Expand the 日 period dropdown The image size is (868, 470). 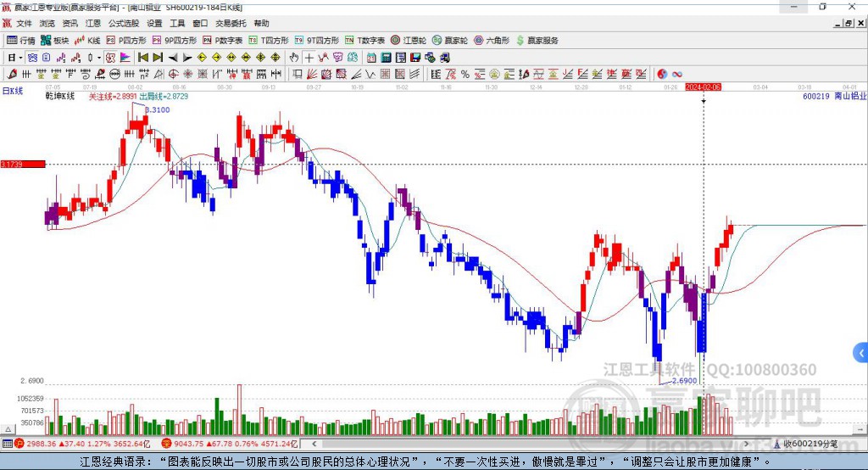(x=20, y=58)
